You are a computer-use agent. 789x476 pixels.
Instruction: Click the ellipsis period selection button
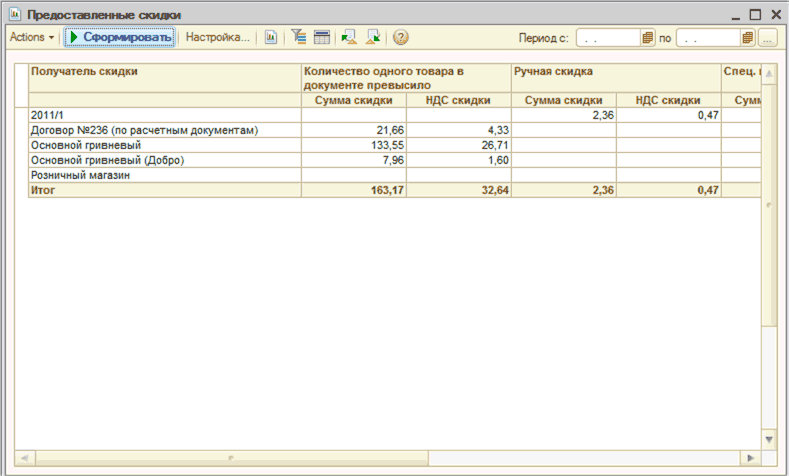pyautogui.click(x=768, y=38)
